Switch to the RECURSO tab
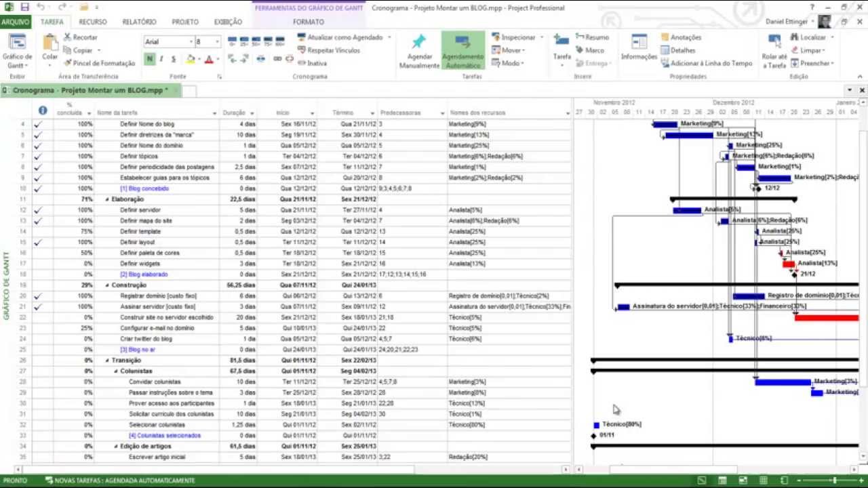The image size is (868, 488). (93, 22)
